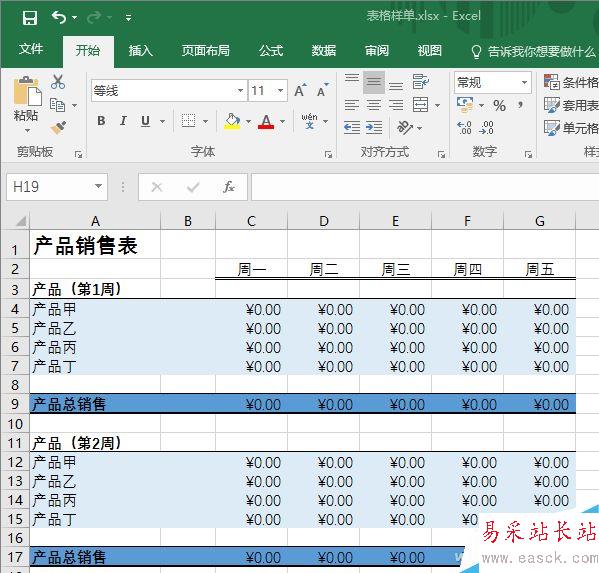The width and height of the screenshot is (599, 573).
Task: Toggle wrap text
Action: coord(420,82)
